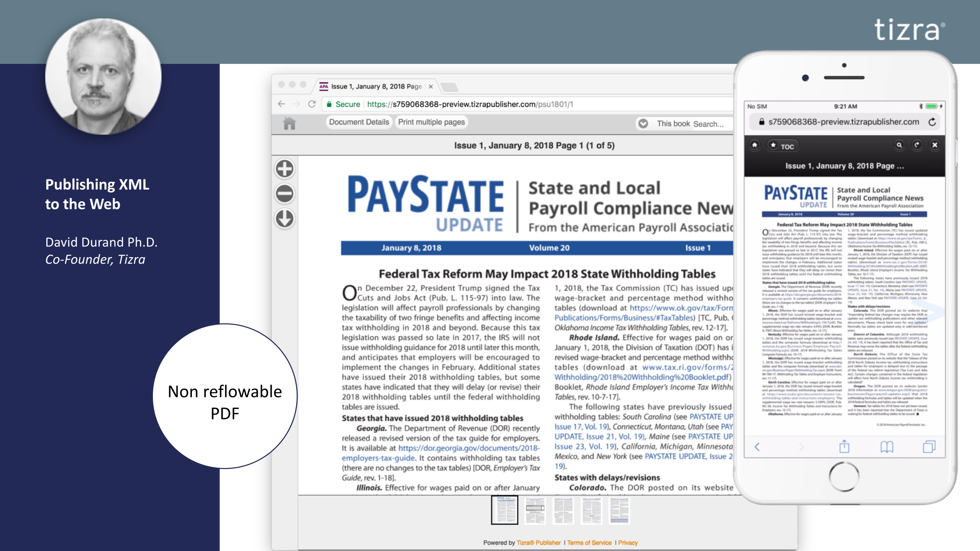The width and height of the screenshot is (980, 551).
Task: Click the zoom out minus icon
Action: (x=285, y=194)
